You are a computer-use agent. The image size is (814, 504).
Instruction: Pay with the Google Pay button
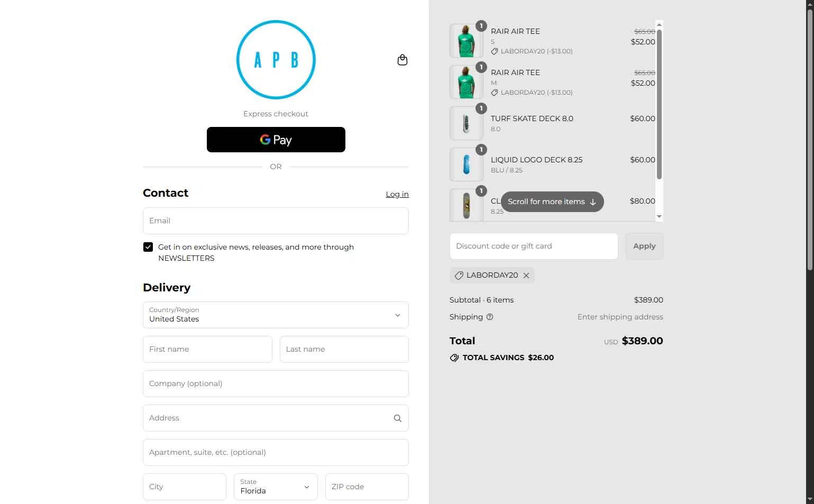click(276, 140)
